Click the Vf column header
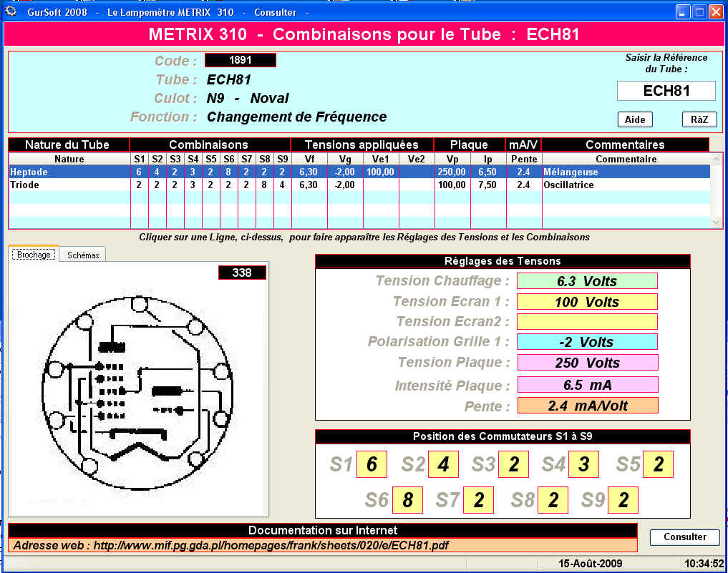 309,159
